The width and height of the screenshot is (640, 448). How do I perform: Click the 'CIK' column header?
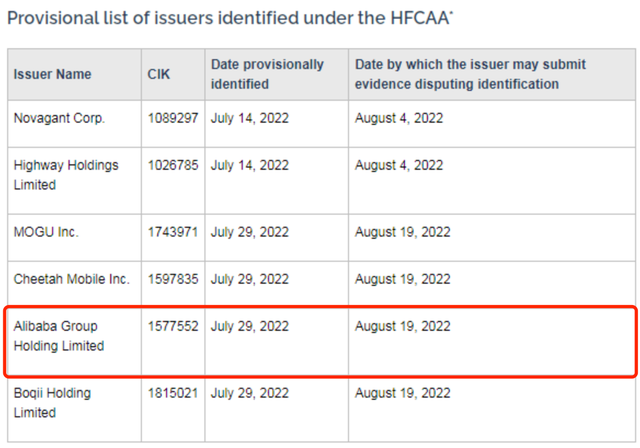[161, 74]
